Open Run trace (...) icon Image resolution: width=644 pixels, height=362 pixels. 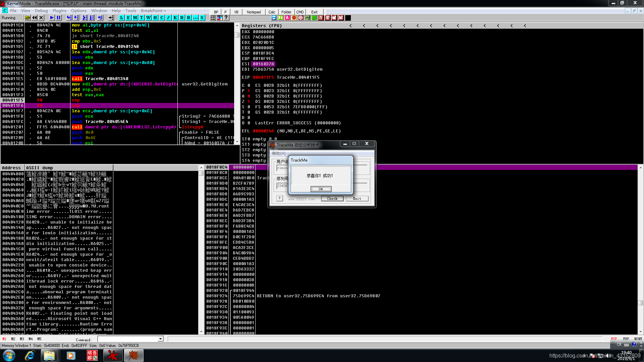(195, 18)
